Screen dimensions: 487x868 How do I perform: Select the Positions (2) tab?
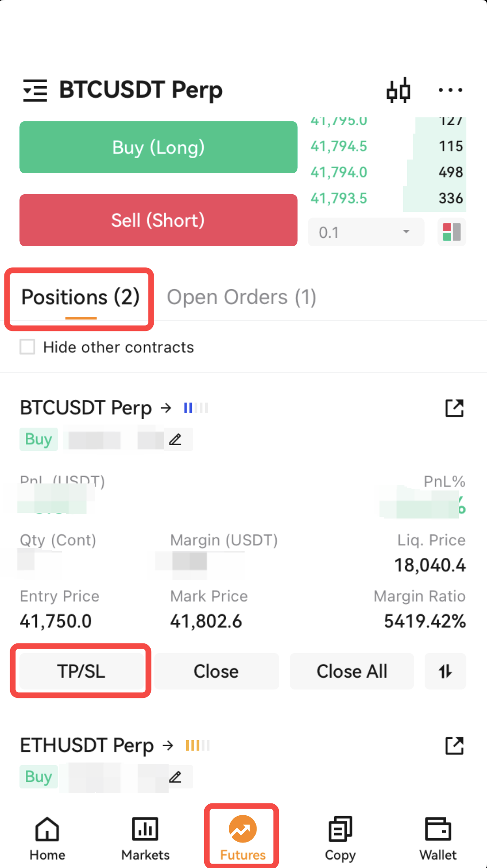pos(80,297)
